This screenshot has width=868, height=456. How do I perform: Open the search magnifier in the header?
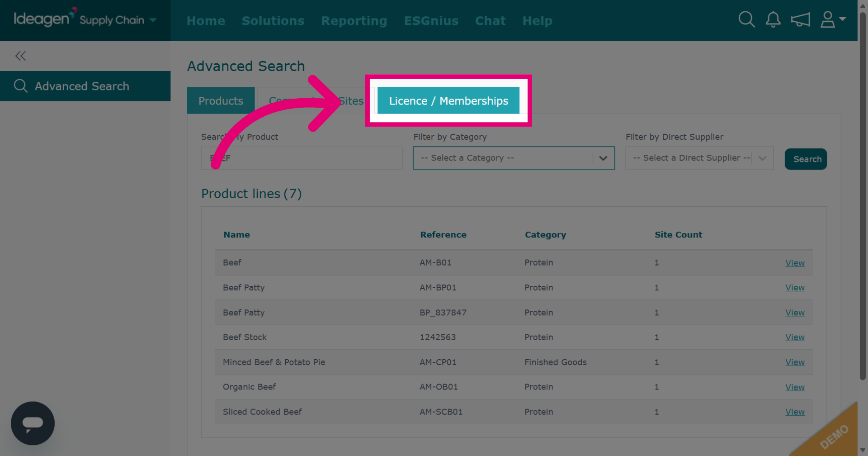746,19
